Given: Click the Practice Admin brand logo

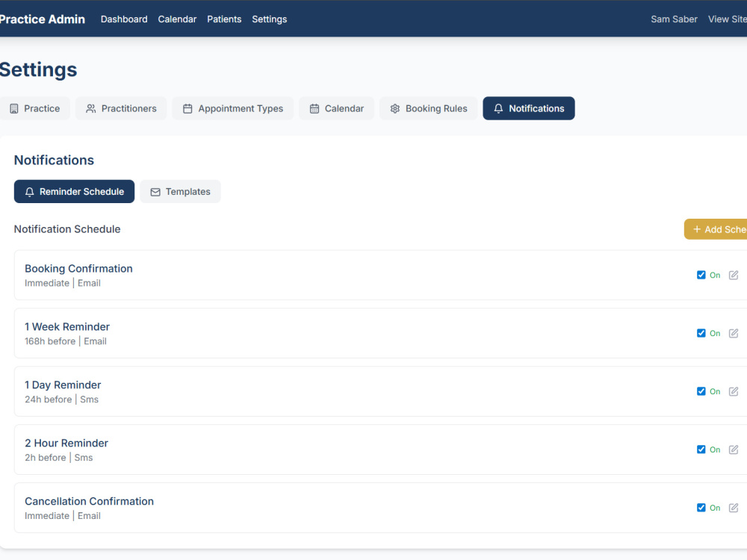Looking at the screenshot, I should coord(42,19).
